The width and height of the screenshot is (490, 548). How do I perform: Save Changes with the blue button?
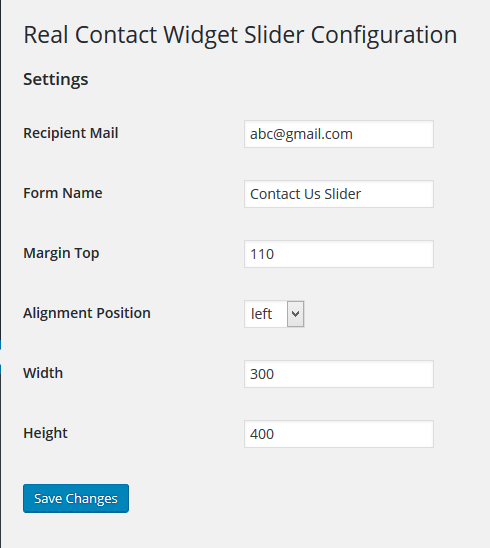click(76, 498)
